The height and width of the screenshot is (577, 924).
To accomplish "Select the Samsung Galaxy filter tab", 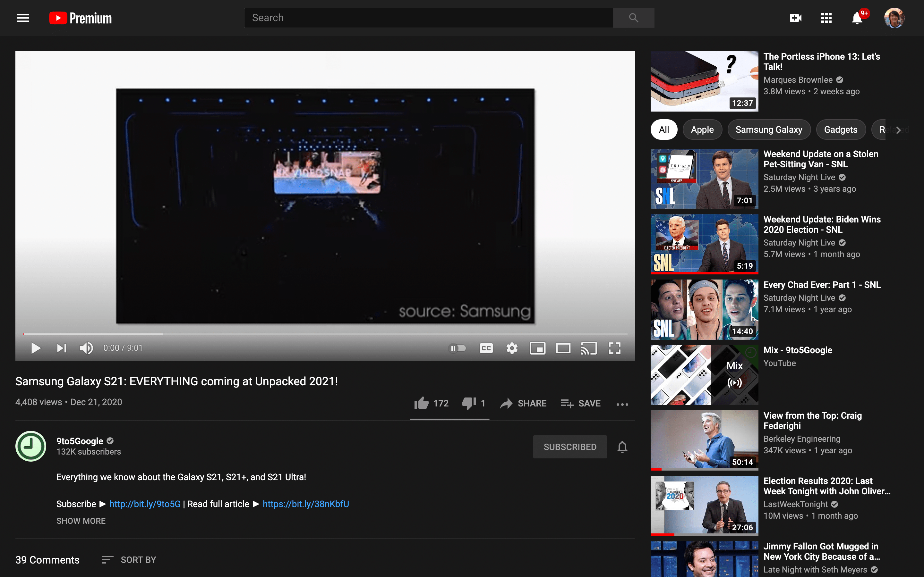I will 768,130.
